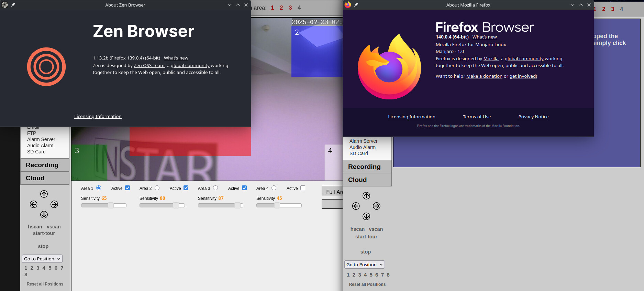Select Area 4 radio button
644x291 pixels.
pyautogui.click(x=274, y=188)
